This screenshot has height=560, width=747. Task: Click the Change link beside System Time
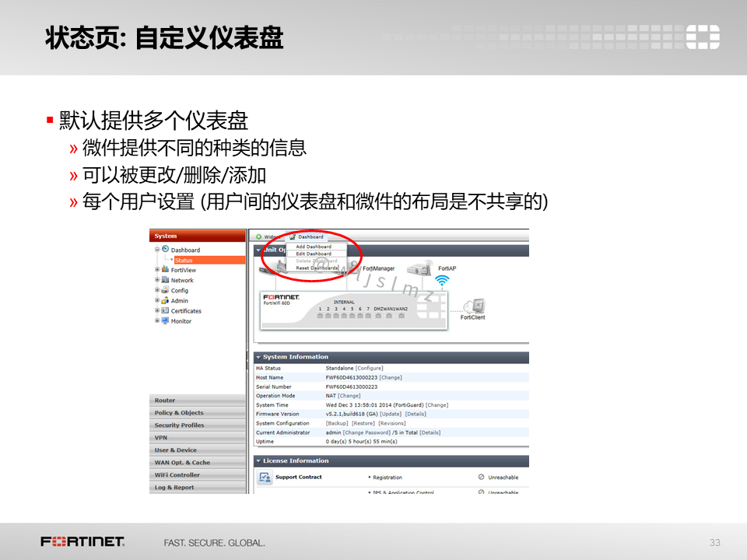(x=437, y=404)
